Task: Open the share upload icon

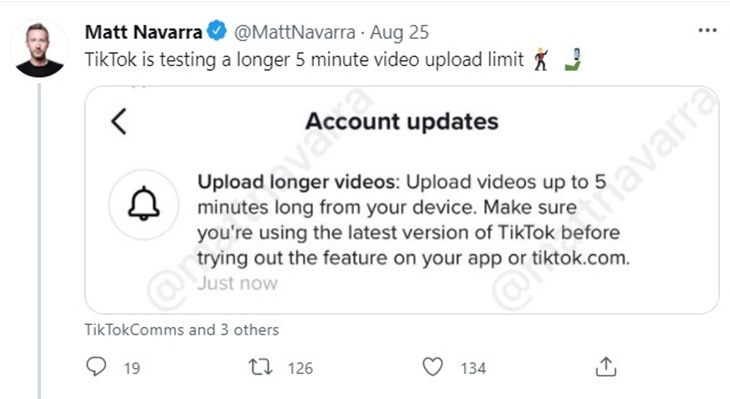Action: click(606, 367)
